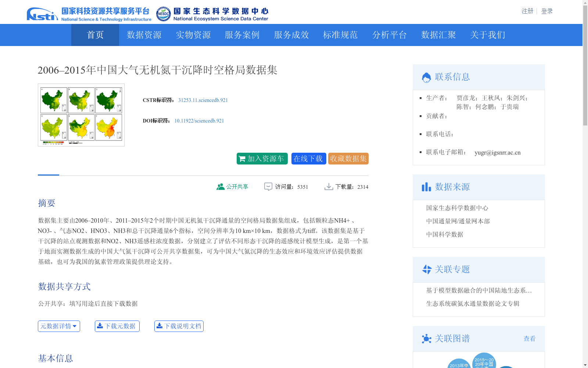Click the 在线下载 button

309,159
